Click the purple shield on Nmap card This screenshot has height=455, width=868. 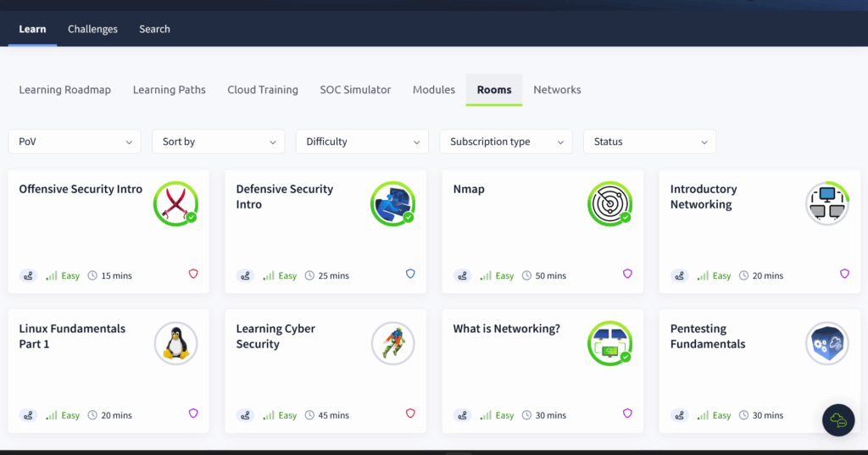pos(627,274)
